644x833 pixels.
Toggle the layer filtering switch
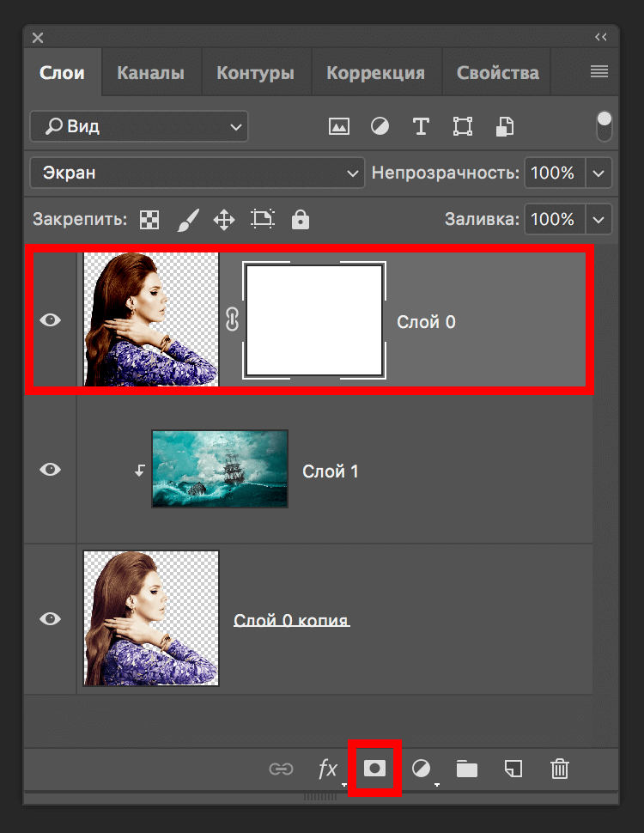tap(605, 126)
